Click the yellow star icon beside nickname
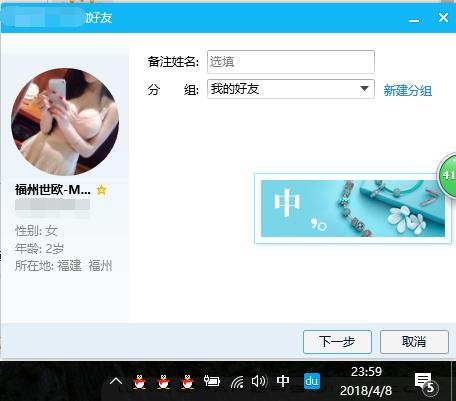Viewport: 456px width, 401px height. pyautogui.click(x=101, y=190)
